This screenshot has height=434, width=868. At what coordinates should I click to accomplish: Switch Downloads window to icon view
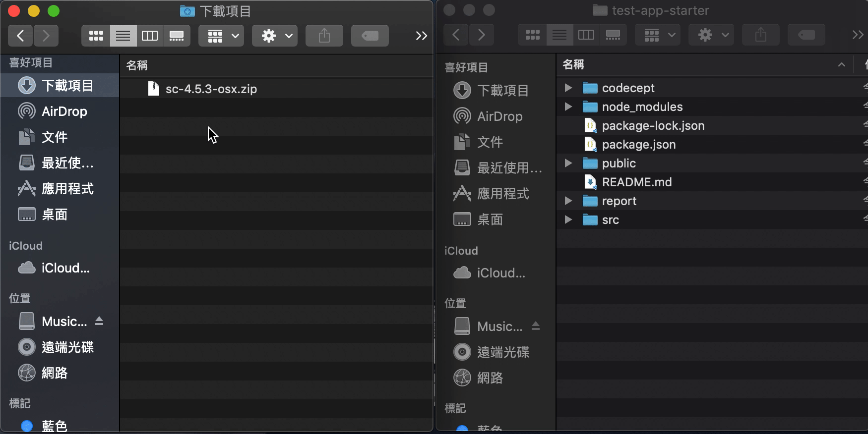[x=96, y=36]
